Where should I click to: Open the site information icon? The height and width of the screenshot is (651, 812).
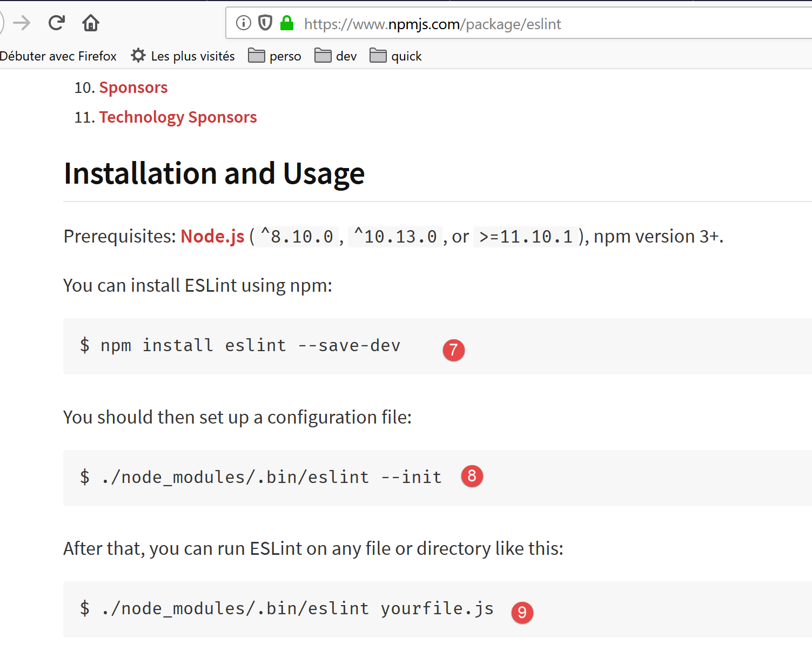point(244,23)
